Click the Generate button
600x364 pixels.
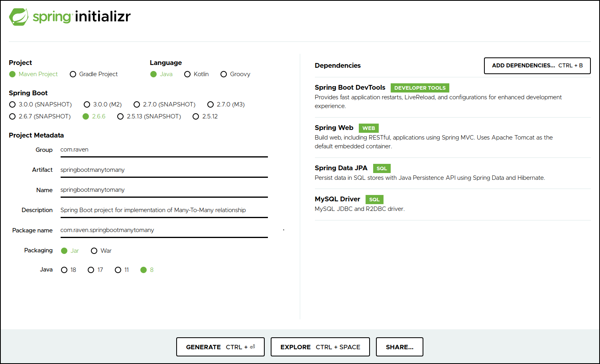[220, 347]
